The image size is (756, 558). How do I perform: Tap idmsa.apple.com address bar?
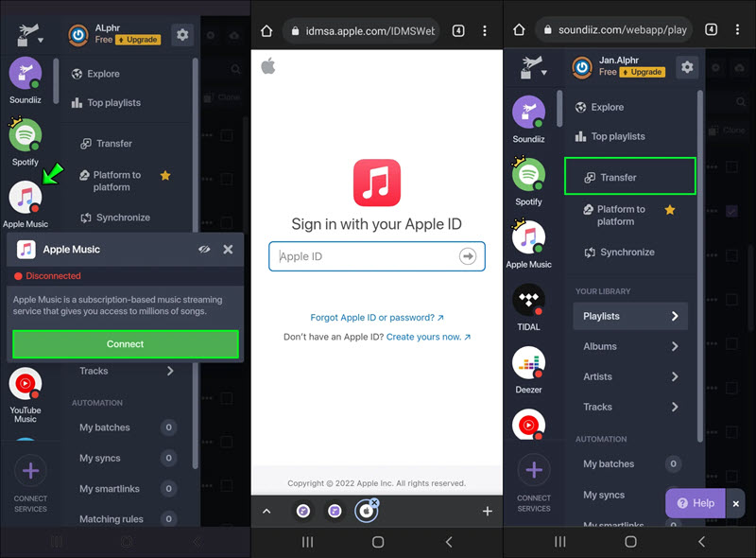(361, 31)
